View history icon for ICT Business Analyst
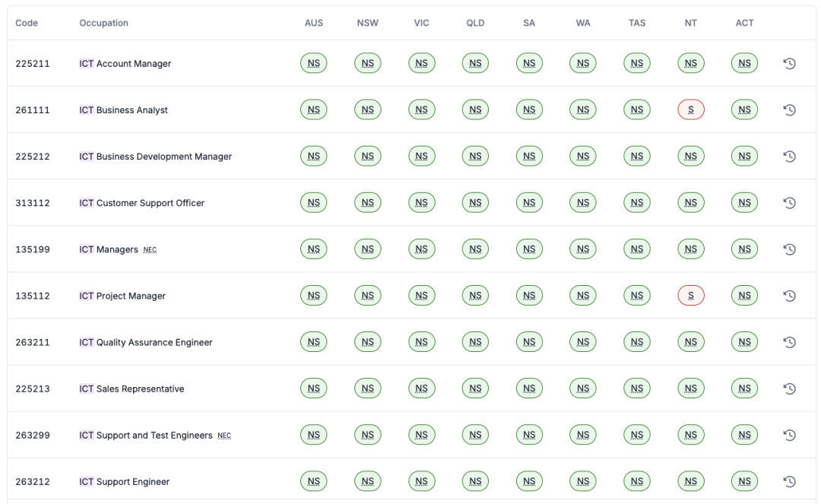The image size is (821, 504). point(789,110)
